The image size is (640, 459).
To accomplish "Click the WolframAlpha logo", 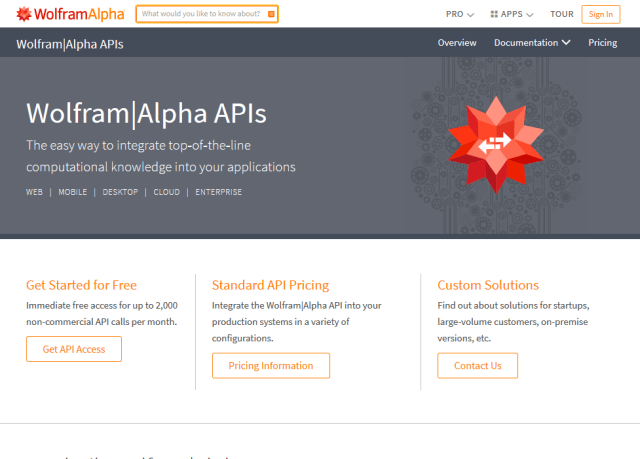I will 70,14.
